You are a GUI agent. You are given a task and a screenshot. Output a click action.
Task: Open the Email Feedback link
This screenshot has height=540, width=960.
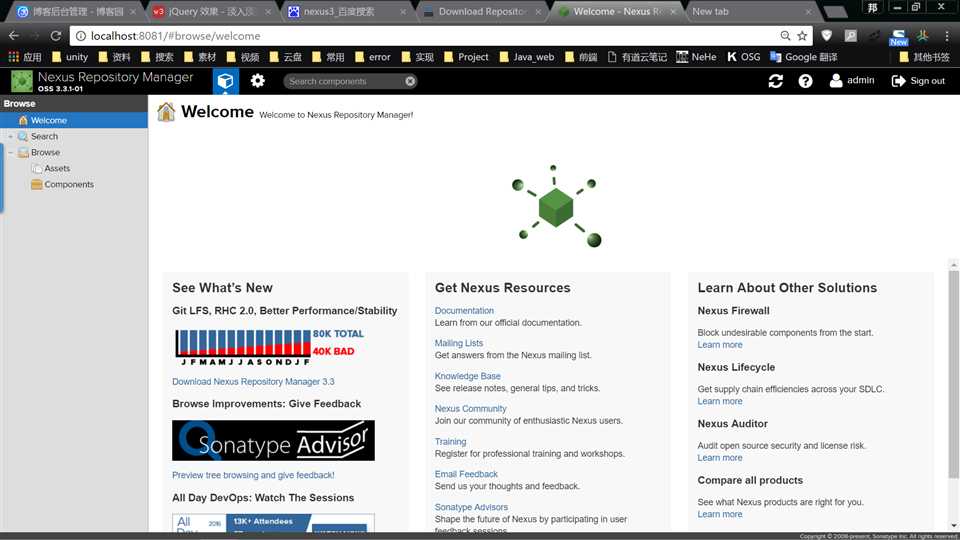pos(466,474)
